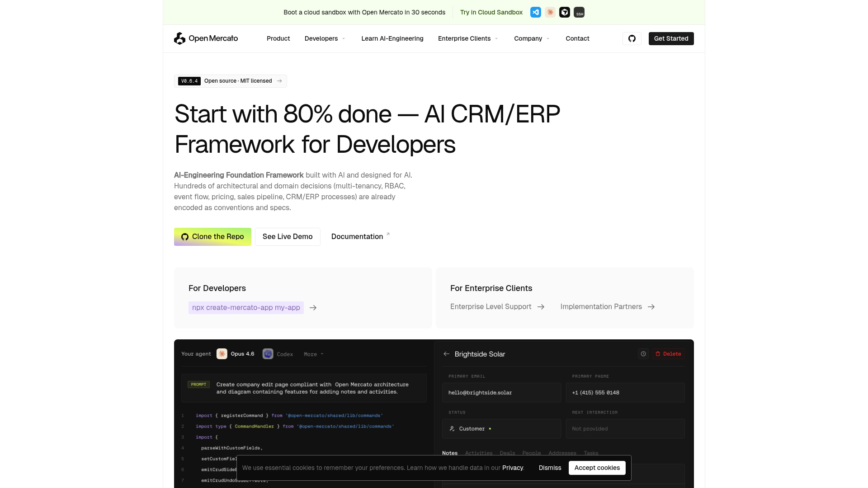Open the GitHub icon button in navbar
Screen dimensions: 868x488
point(632,38)
